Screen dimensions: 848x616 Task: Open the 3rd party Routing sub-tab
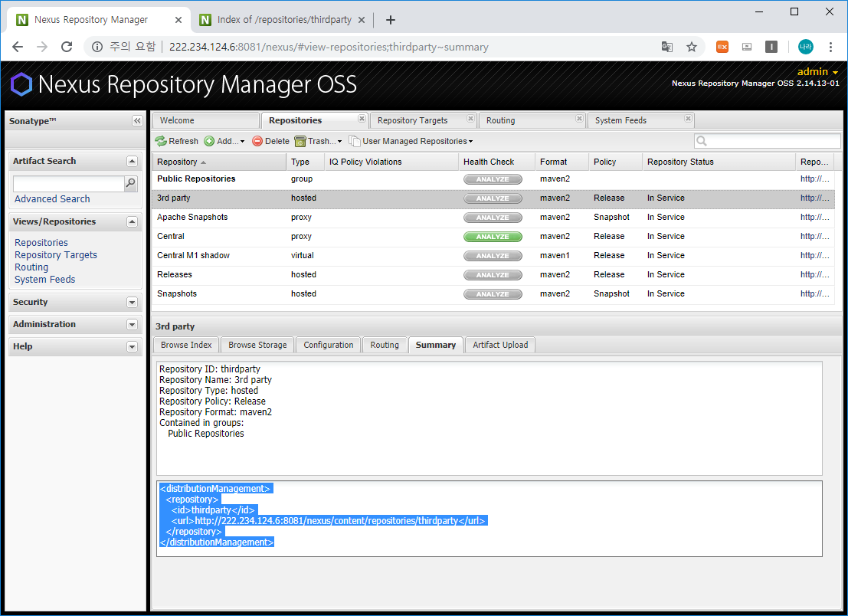pyautogui.click(x=385, y=345)
